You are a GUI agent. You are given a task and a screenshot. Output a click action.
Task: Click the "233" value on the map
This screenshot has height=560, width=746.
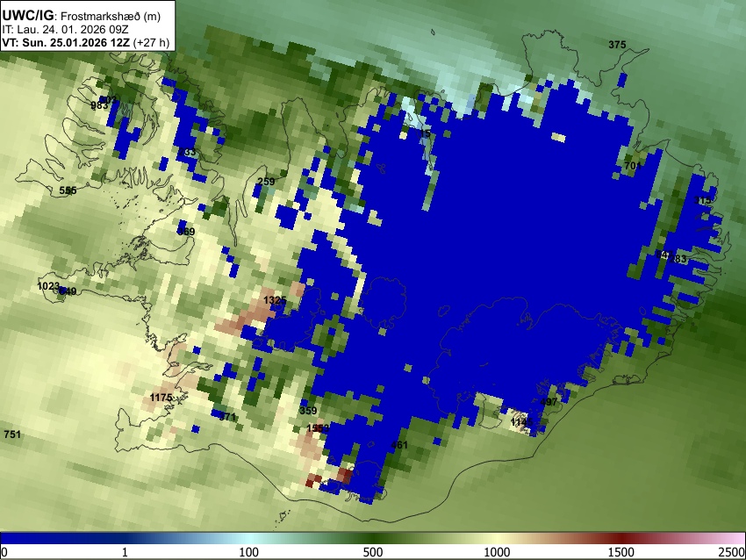[187, 152]
